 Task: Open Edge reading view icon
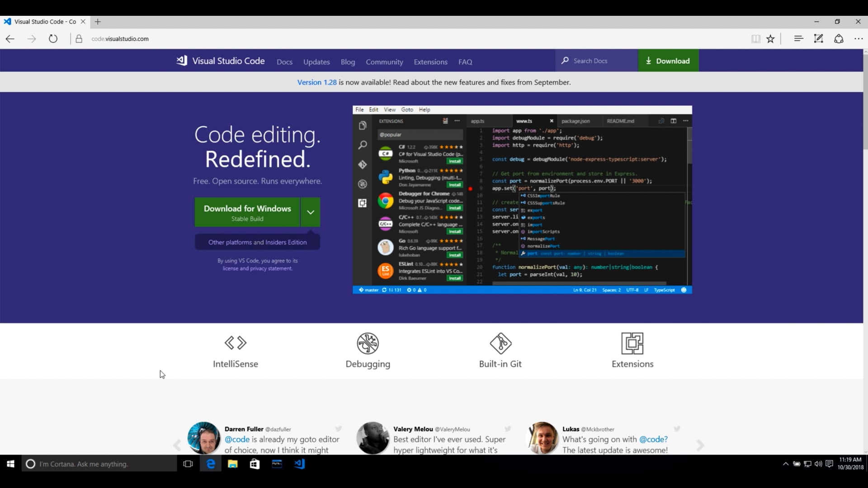[755, 39]
